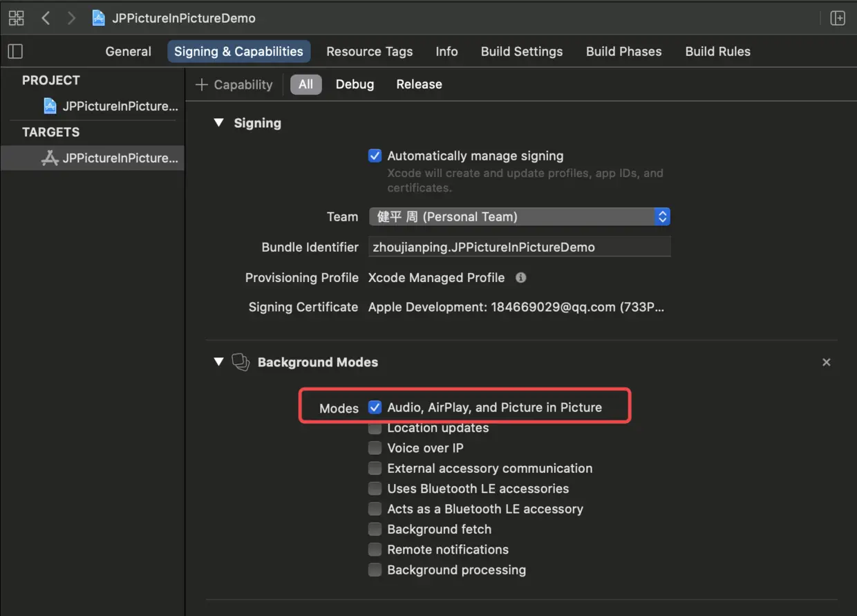Enable Remote notifications checkbox

click(375, 550)
